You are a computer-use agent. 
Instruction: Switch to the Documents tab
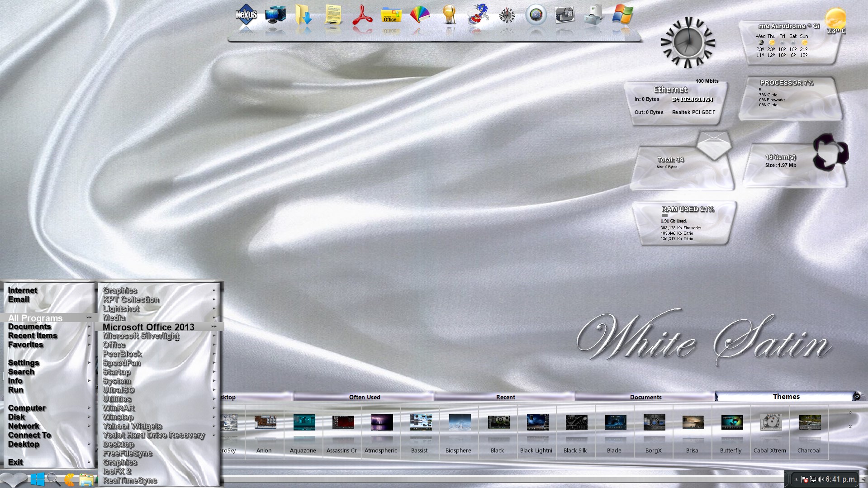click(x=645, y=397)
